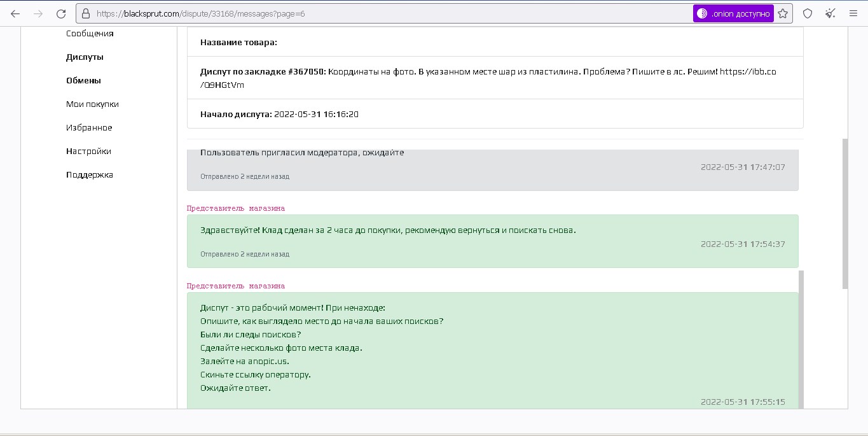Click the Начало диспута date line

coord(279,115)
